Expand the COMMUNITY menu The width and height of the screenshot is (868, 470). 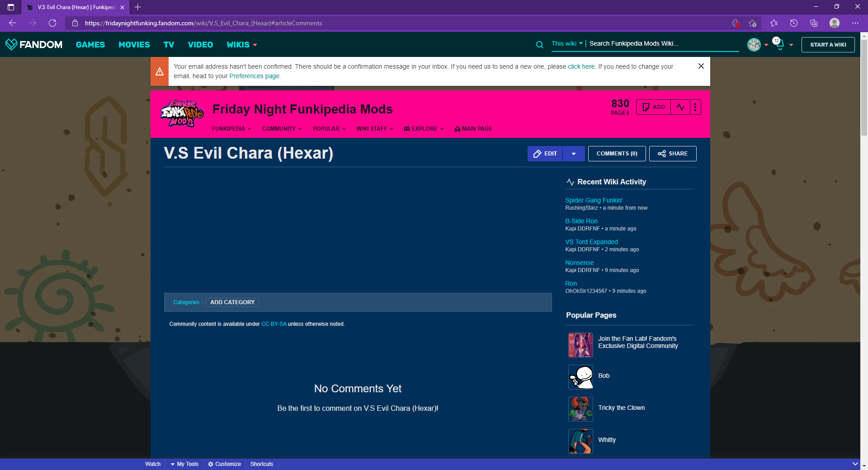[x=282, y=129]
